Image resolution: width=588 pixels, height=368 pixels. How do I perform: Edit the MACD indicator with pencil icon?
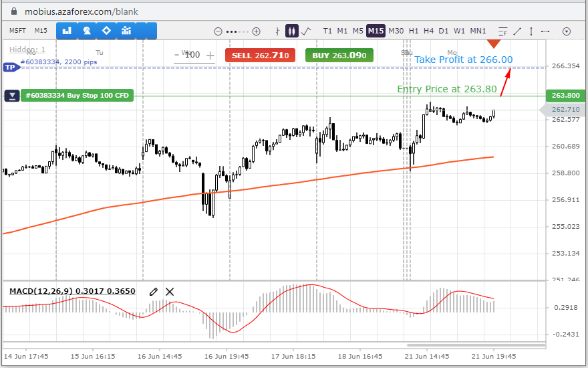click(x=154, y=291)
